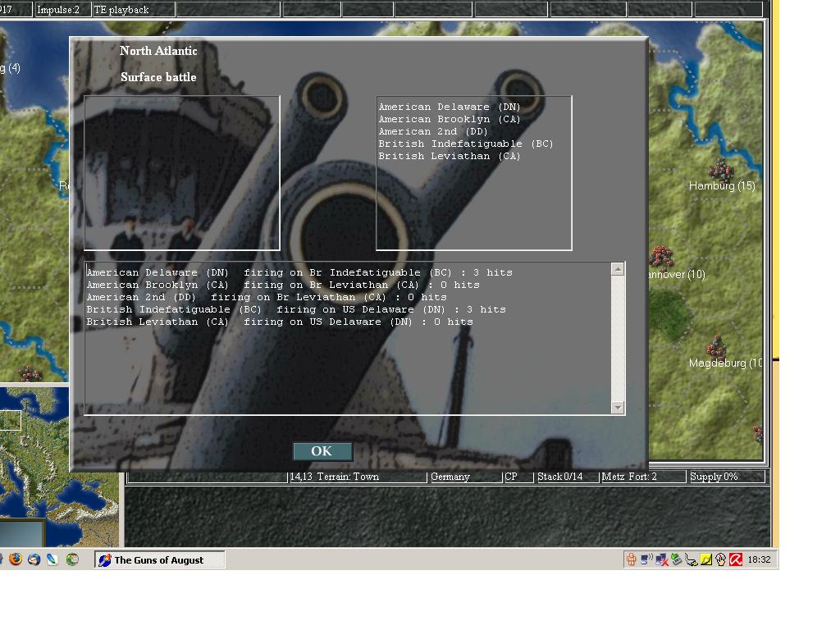
Task: Click log line Indefatiguable firing on US Delaware
Action: click(296, 309)
